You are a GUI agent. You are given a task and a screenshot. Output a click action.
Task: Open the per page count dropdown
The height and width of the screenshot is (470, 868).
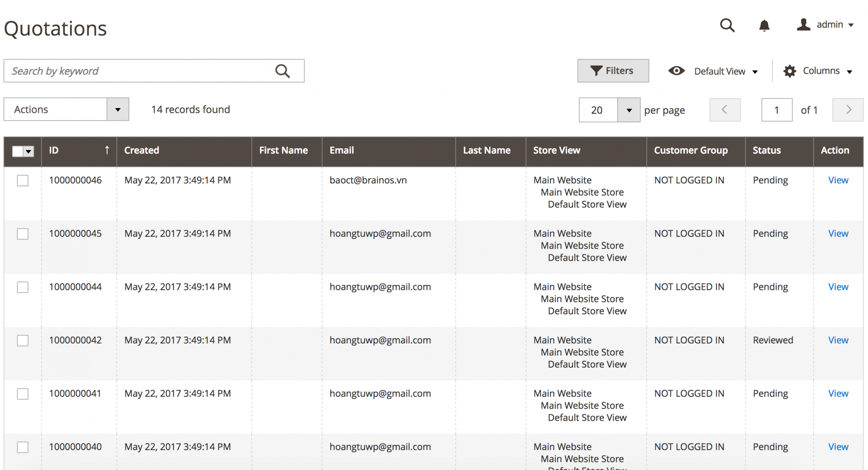pos(629,110)
